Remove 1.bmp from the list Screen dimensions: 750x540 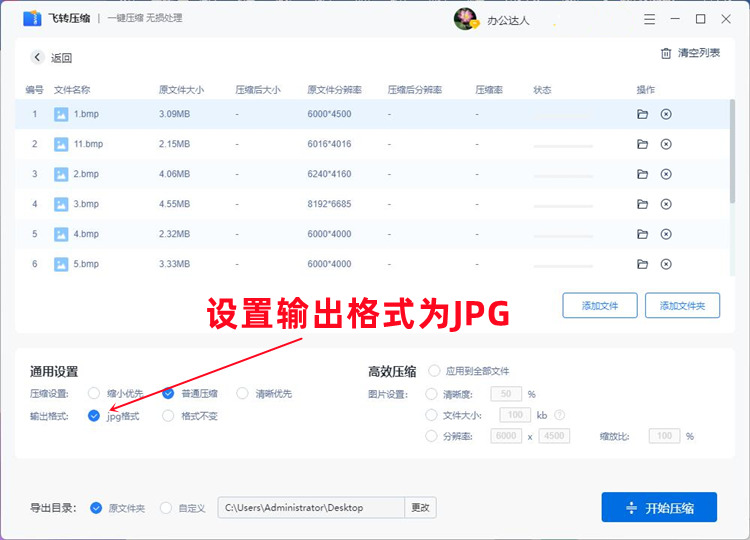666,114
